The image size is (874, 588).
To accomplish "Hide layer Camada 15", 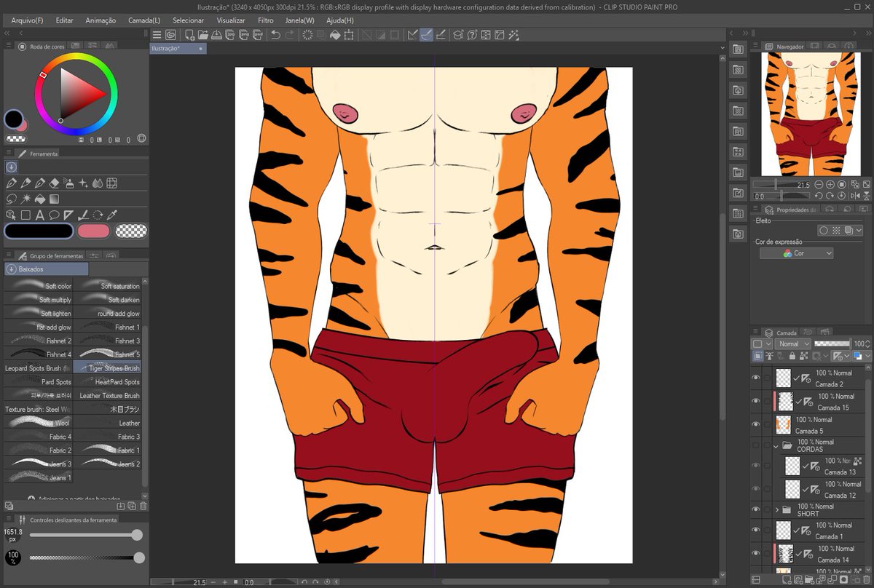I will tap(755, 401).
